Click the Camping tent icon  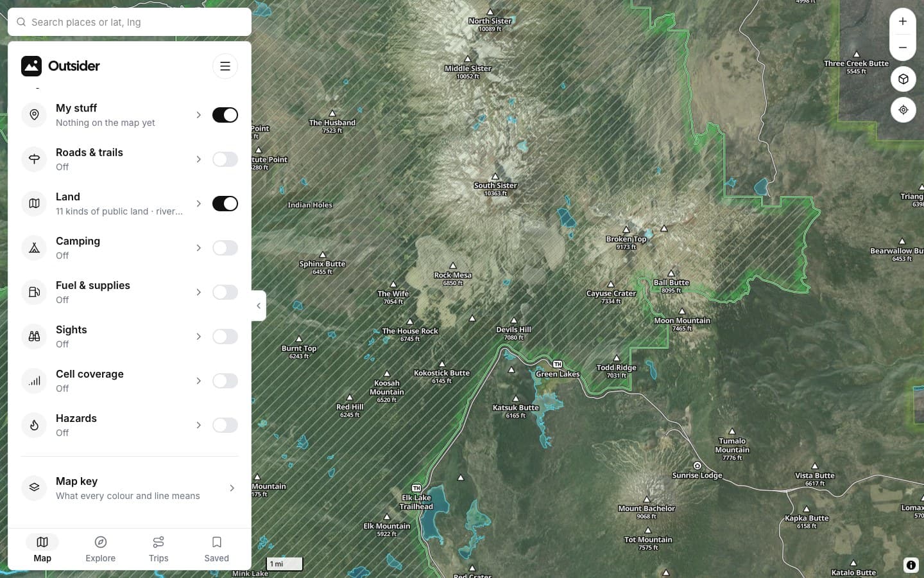pyautogui.click(x=34, y=248)
